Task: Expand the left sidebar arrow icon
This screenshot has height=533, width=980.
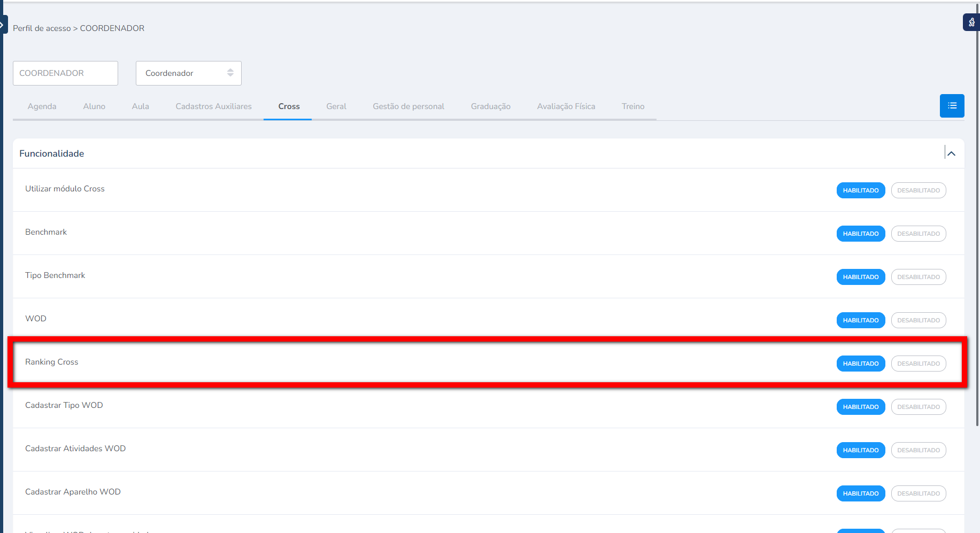Action: coord(3,25)
